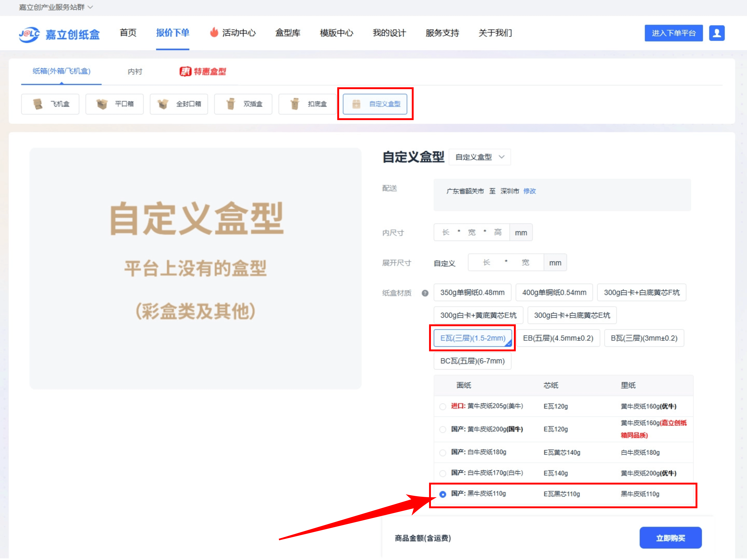Image resolution: width=747 pixels, height=560 pixels.
Task: Click the 飞机盒 box icon
Action: (x=38, y=104)
